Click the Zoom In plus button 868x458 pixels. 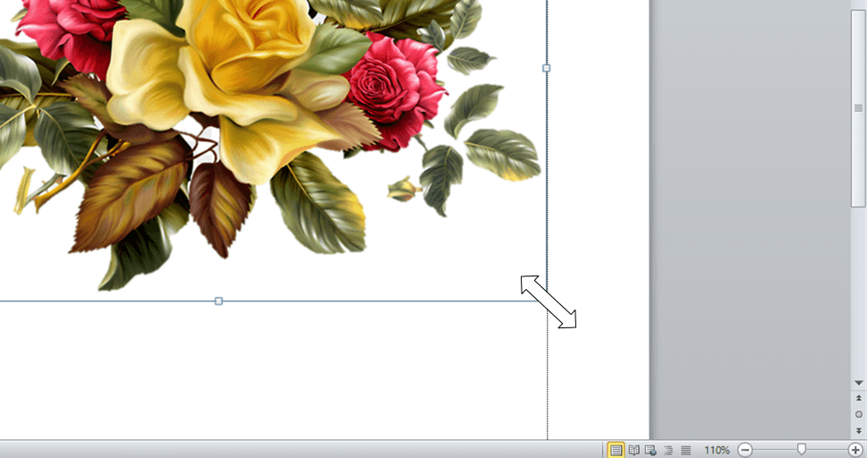pos(855,450)
